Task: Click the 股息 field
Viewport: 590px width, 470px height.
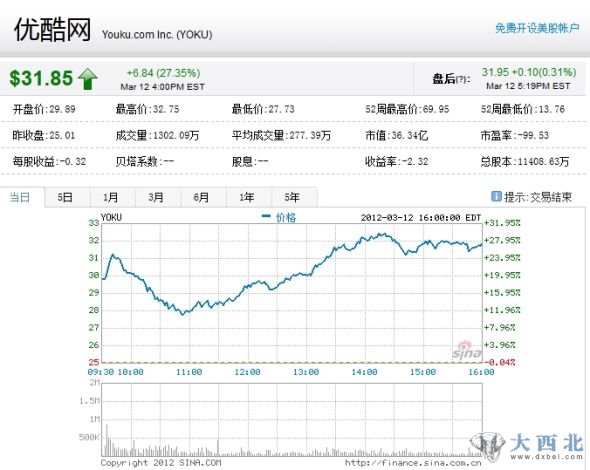Action: 250,161
